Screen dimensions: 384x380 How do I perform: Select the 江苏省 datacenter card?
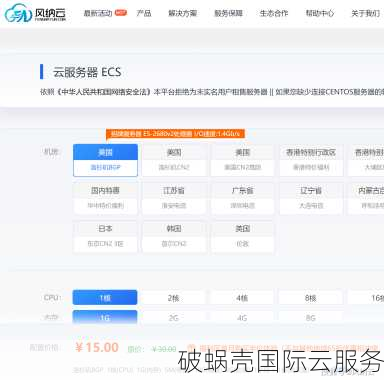tap(174, 198)
